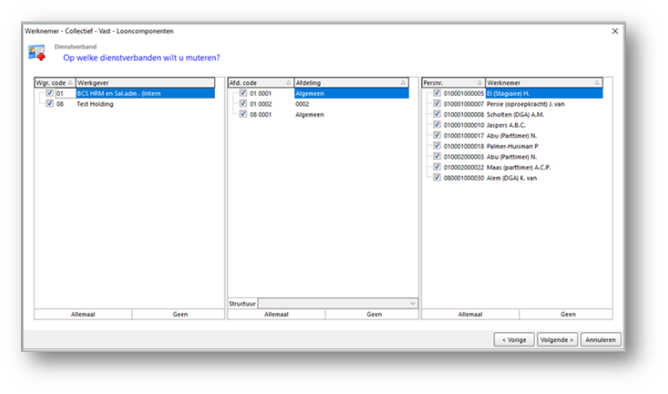Sort by Wgr. code column arrow
Screen dimensions: 668x394
coord(70,83)
